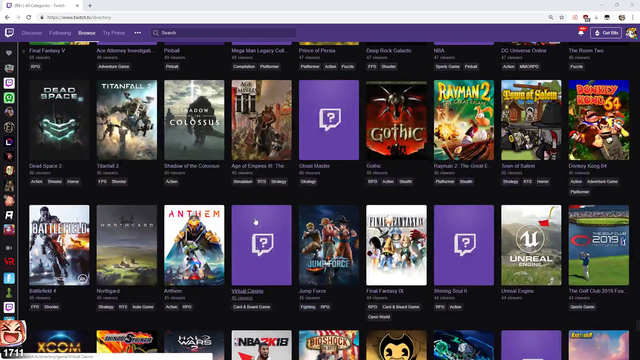This screenshot has height=360, width=640.
Task: Filter by the Card & Board Game tag under Virtual Casino
Action: [251, 307]
